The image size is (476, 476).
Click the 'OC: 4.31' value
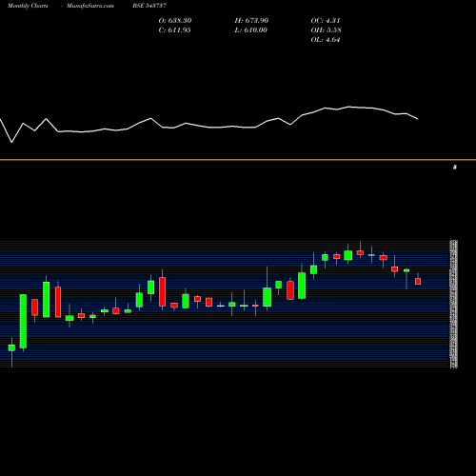pyautogui.click(x=326, y=21)
